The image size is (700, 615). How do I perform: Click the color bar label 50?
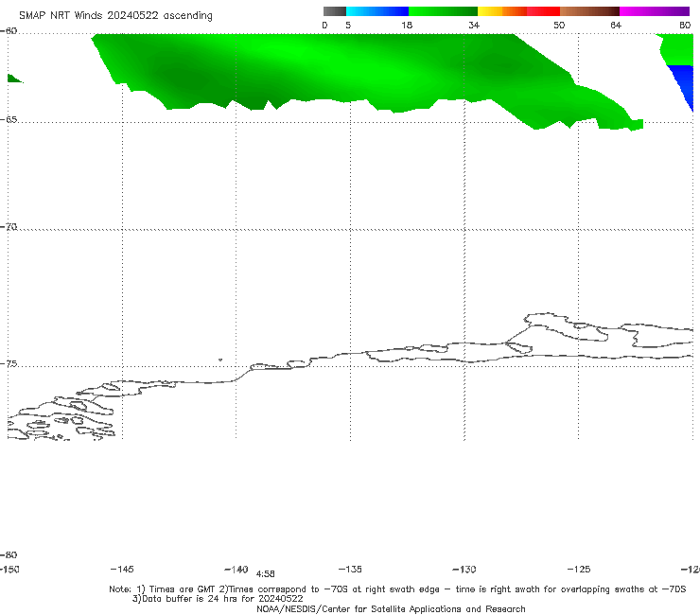click(559, 25)
